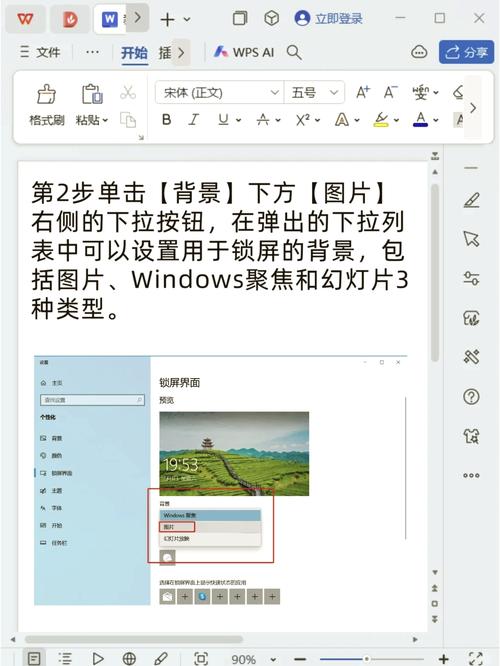Switch to outline view
Image resolution: width=500 pixels, height=666 pixels.
65,659
